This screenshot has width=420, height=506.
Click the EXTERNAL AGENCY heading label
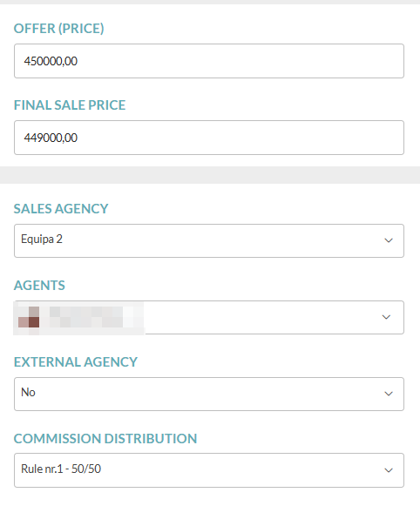[x=76, y=362]
